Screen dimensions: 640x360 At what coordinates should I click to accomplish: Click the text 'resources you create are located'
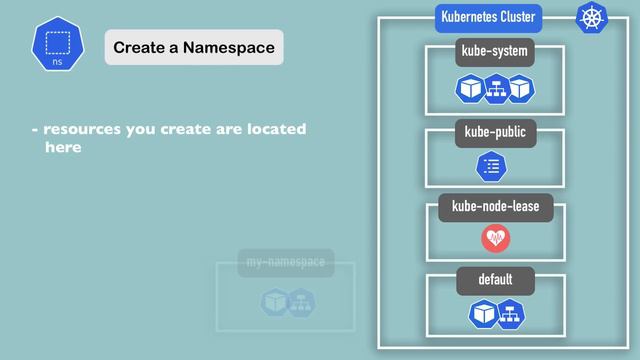click(175, 129)
